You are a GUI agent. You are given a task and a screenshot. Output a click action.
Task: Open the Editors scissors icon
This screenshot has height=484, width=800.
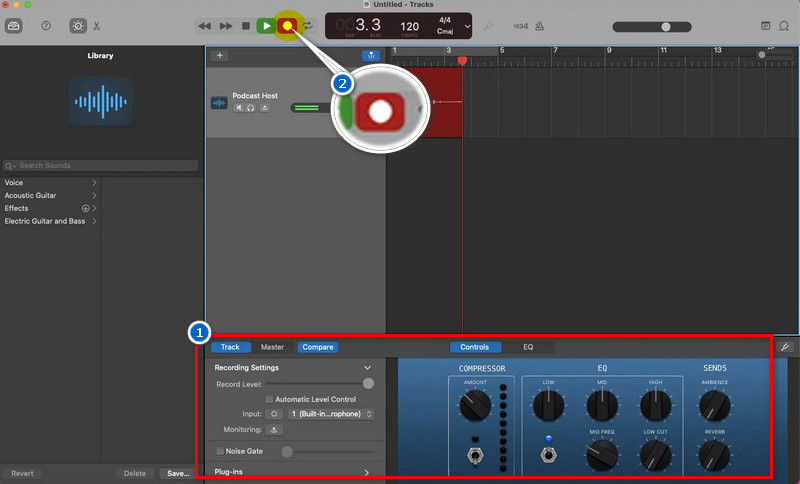coord(96,26)
